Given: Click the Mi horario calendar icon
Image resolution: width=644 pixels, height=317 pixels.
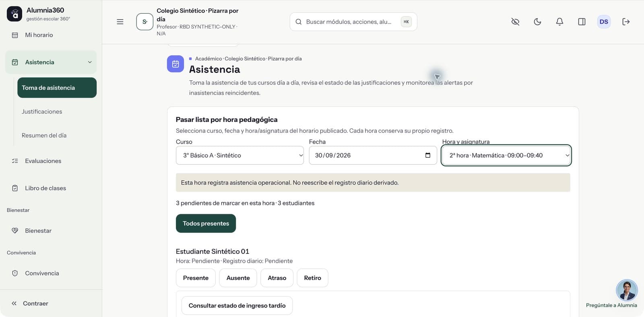Looking at the screenshot, I should click(15, 35).
